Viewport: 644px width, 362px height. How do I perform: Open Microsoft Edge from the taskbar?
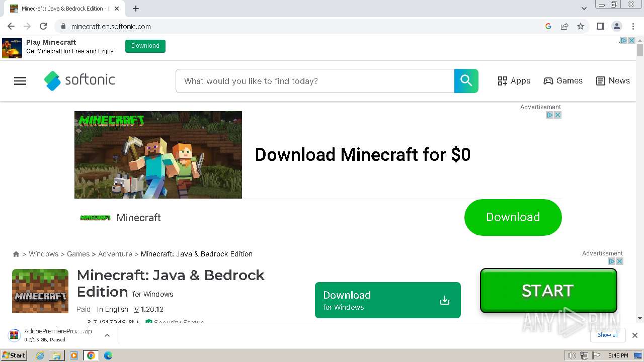click(x=108, y=355)
